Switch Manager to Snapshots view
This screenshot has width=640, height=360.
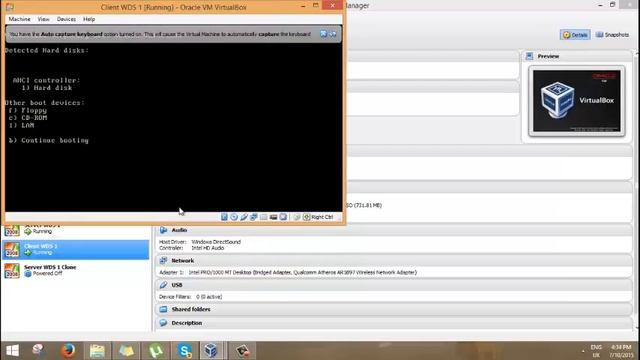pyautogui.click(x=612, y=35)
